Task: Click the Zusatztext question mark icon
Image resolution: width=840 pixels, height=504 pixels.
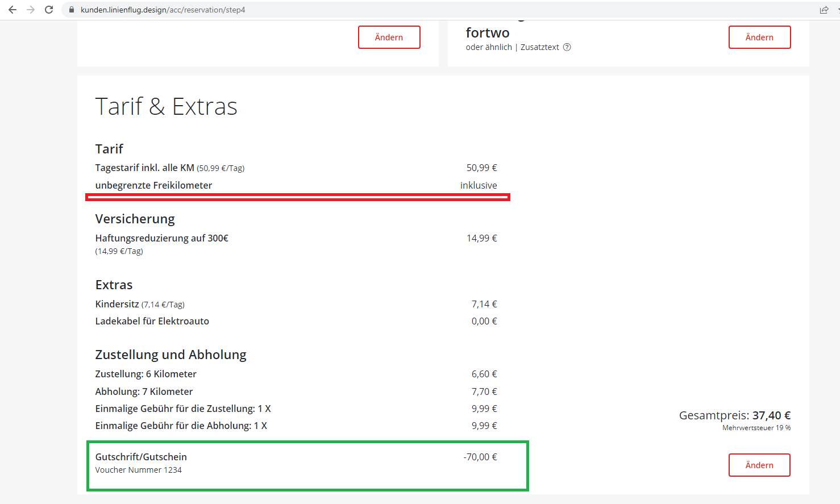Action: click(567, 47)
